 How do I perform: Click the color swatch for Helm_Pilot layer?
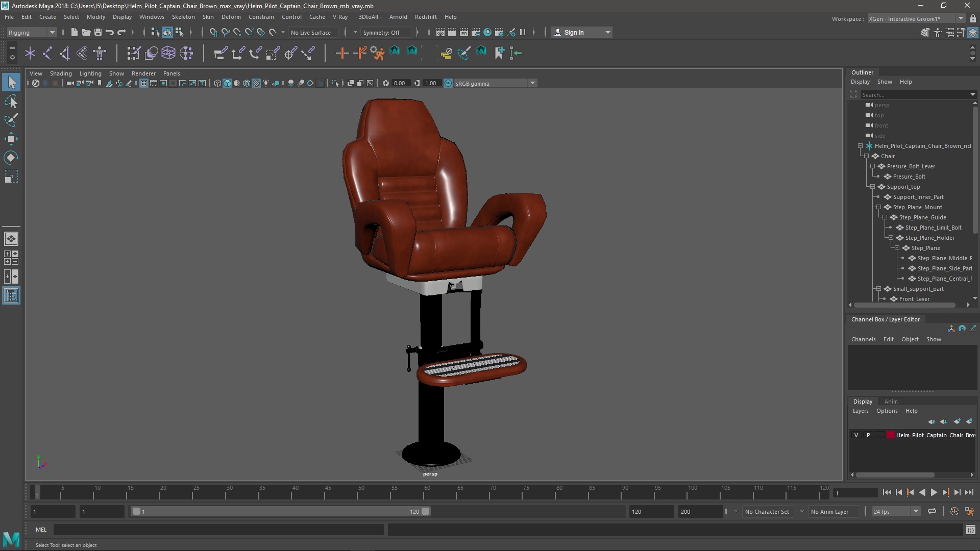pos(889,435)
